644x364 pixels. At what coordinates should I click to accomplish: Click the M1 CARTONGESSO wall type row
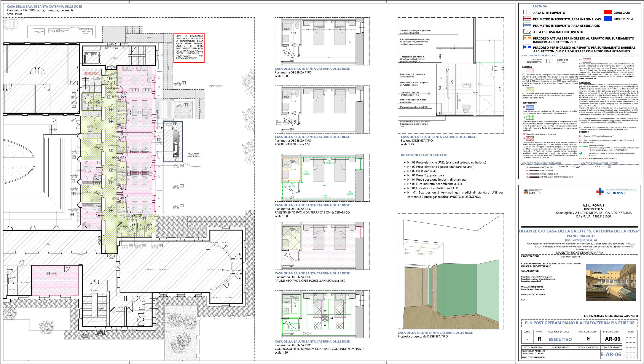pos(539,167)
